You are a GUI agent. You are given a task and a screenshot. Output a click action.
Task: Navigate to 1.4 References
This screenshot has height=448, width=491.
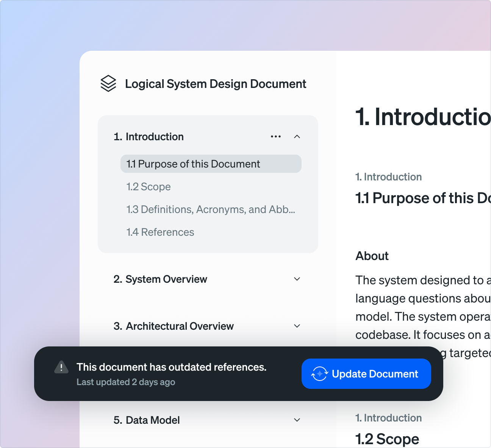[160, 232]
